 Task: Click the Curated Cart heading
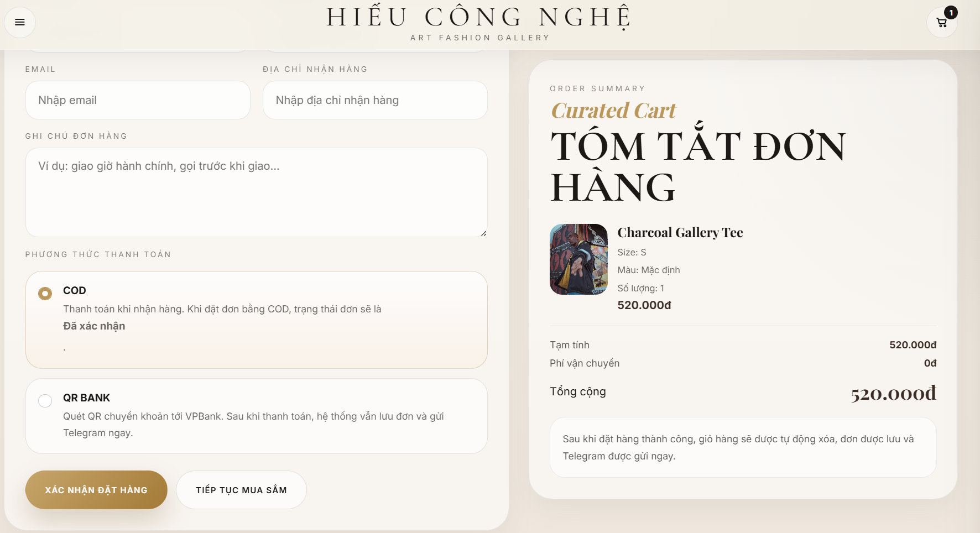pos(613,111)
